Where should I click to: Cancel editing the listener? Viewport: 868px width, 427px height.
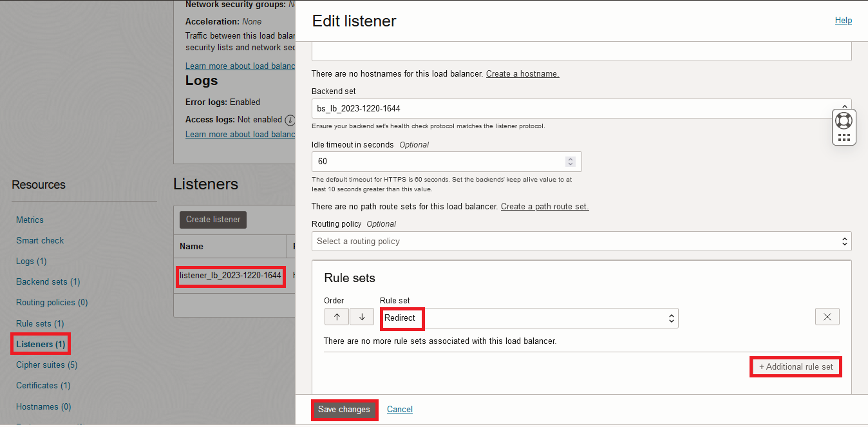[x=399, y=410]
